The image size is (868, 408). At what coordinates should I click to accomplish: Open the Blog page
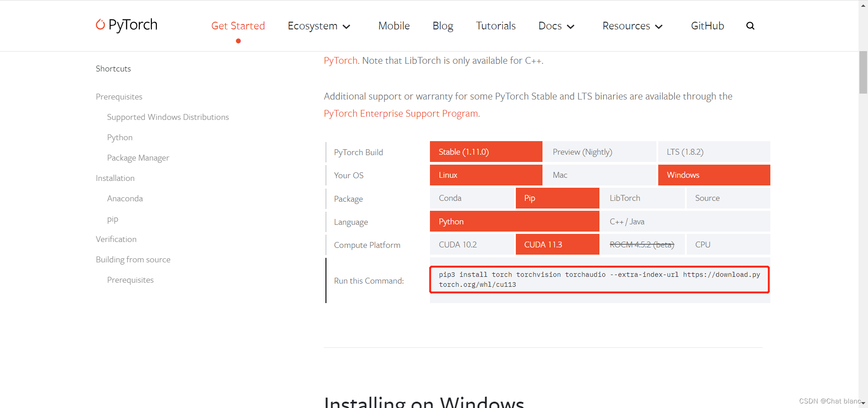(443, 26)
